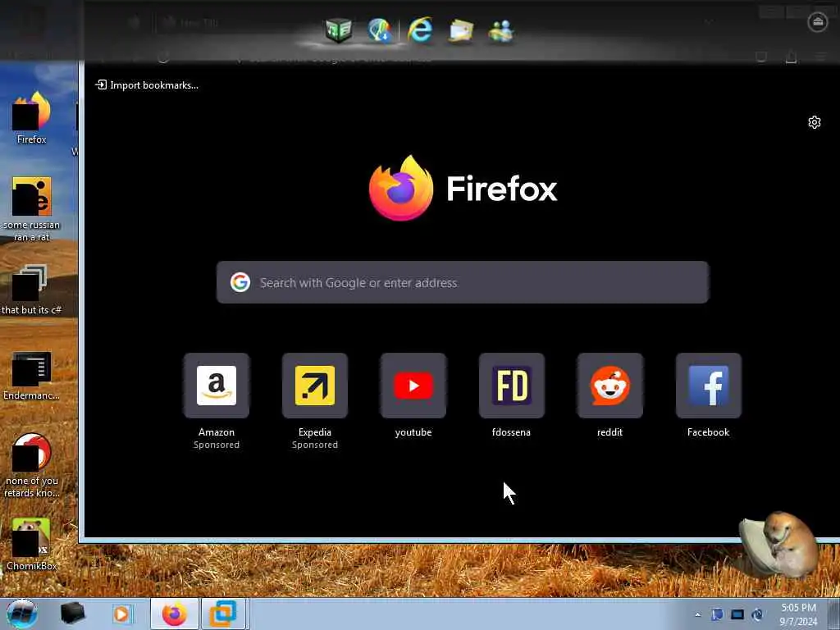Open the 5:05 PM clock in taskbar
The height and width of the screenshot is (630, 840).
pyautogui.click(x=798, y=614)
